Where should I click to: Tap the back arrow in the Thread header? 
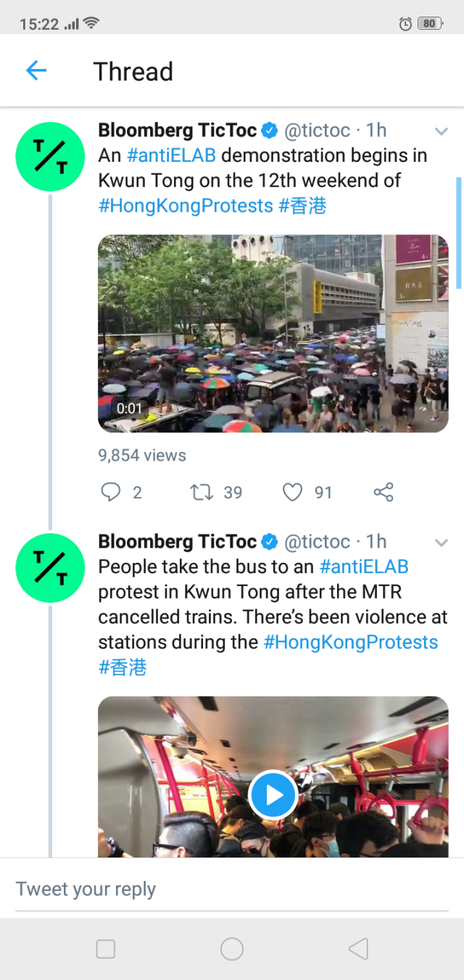coord(36,70)
